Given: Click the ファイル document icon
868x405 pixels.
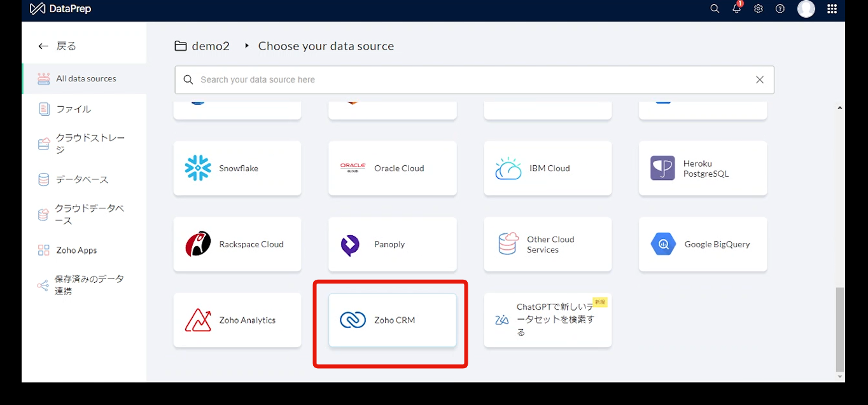Looking at the screenshot, I should (44, 109).
